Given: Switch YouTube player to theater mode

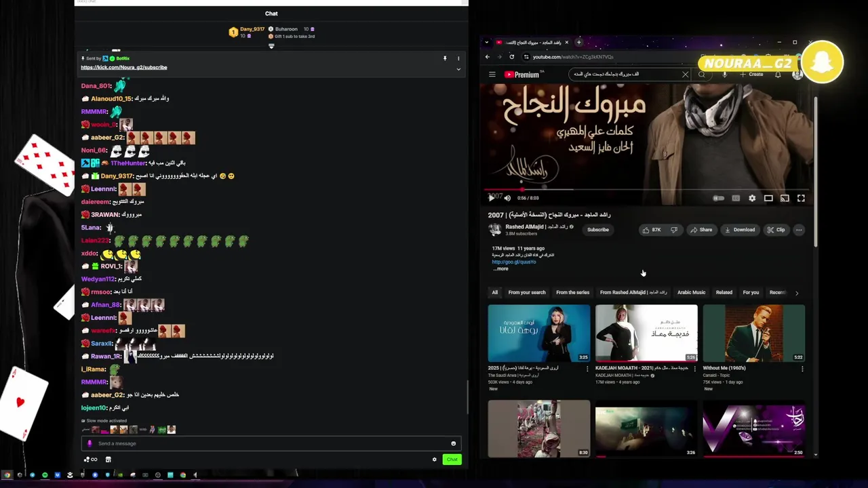Looking at the screenshot, I should click(x=768, y=198).
